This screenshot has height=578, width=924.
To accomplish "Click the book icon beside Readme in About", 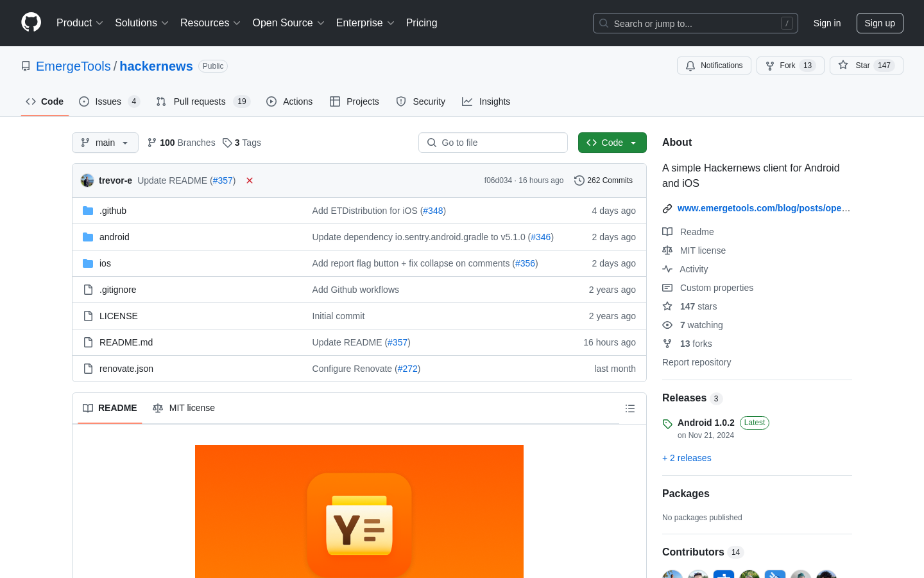I will click(x=667, y=232).
